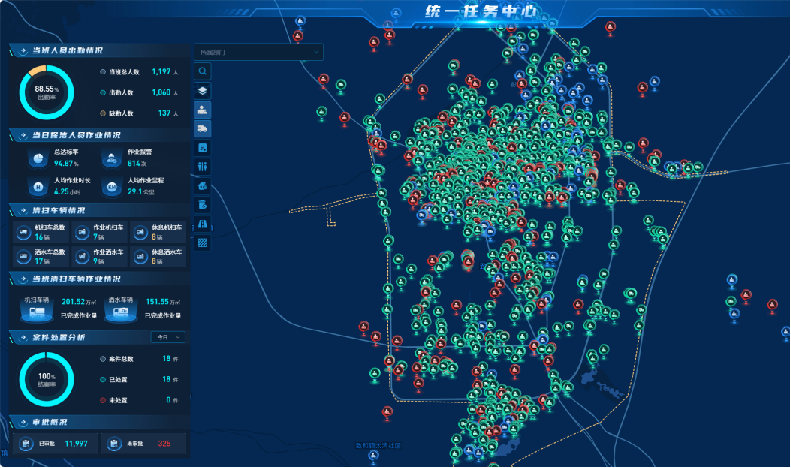
Task: Expand the 今日 time range dropdown
Action: pos(167,337)
